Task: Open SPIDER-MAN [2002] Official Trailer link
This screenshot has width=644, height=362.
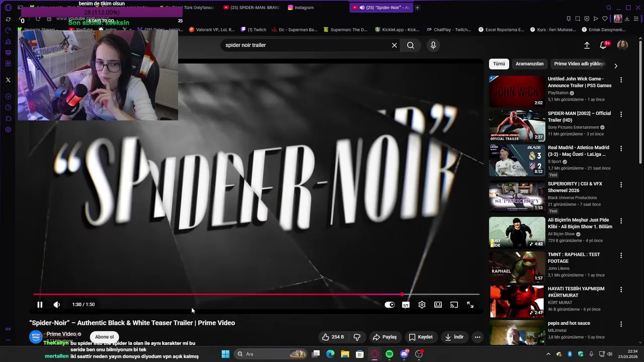Action: point(579,117)
